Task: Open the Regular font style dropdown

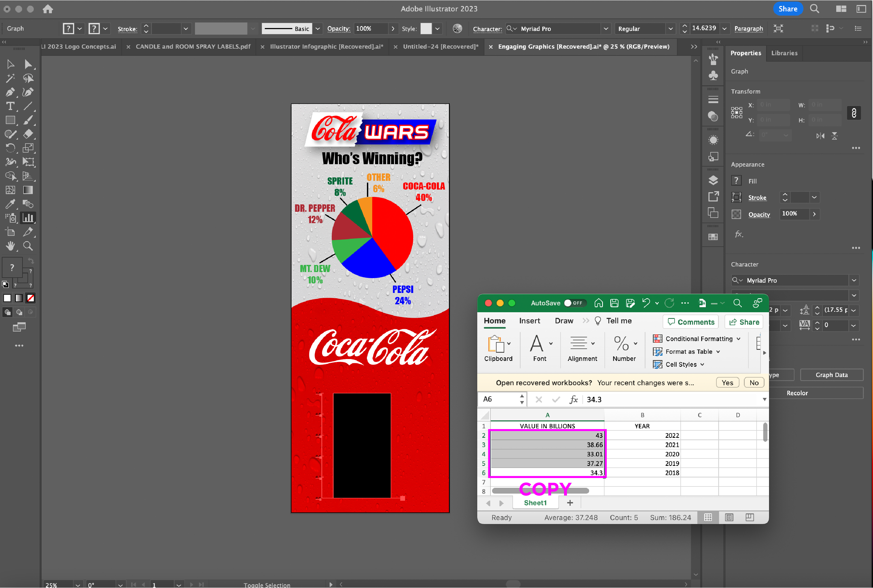Action: click(670, 29)
